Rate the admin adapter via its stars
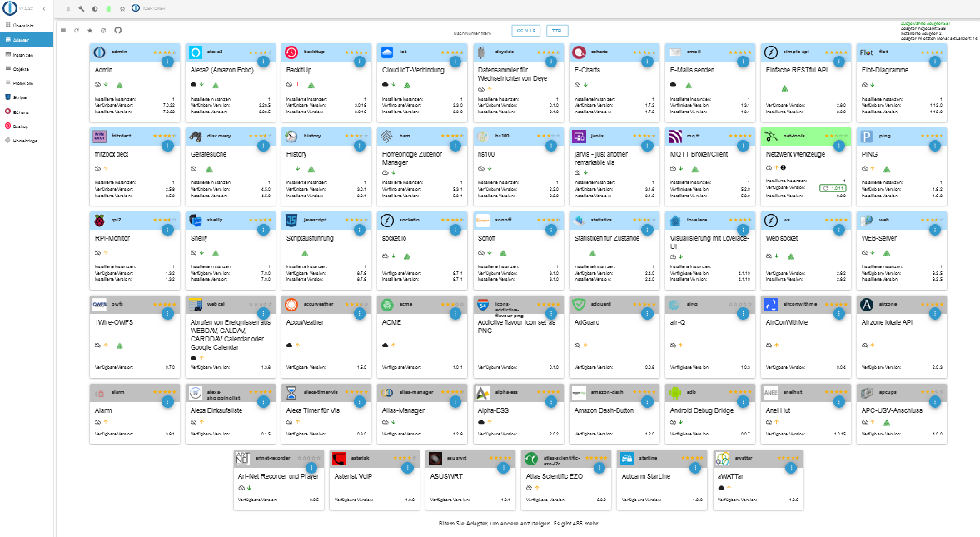 pyautogui.click(x=165, y=52)
